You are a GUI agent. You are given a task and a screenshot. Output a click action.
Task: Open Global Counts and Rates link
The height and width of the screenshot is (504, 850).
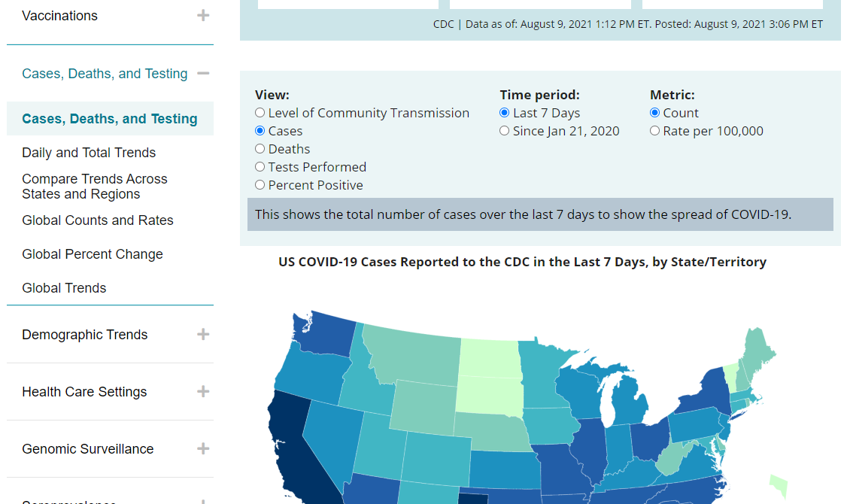98,220
